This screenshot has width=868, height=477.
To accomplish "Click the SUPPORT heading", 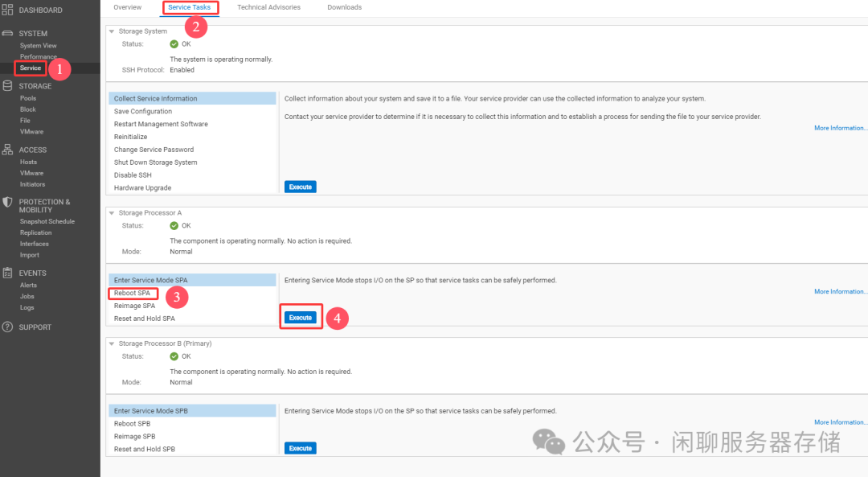I will (35, 327).
